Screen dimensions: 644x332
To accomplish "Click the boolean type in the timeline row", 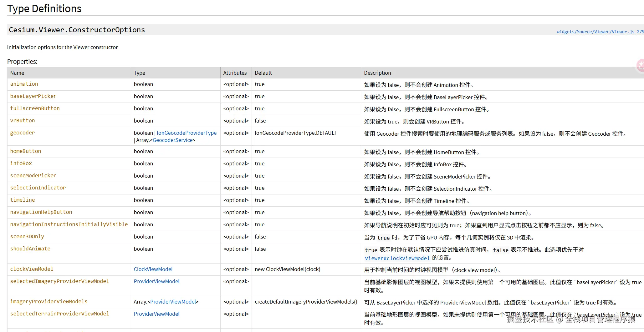I will tap(143, 200).
